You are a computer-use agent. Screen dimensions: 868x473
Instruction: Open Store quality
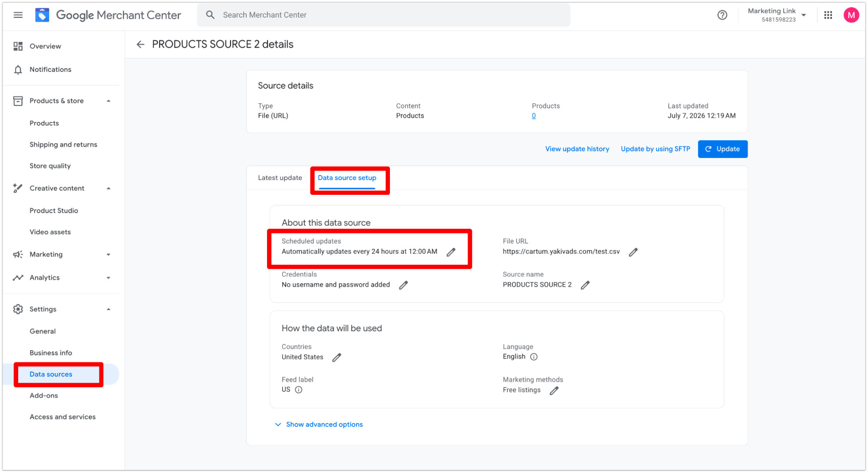pos(50,166)
